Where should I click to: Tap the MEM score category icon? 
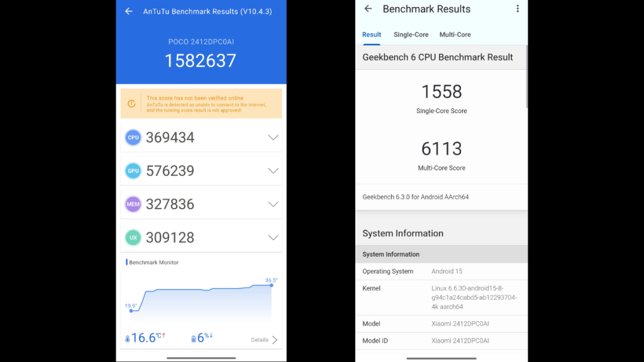point(133,204)
